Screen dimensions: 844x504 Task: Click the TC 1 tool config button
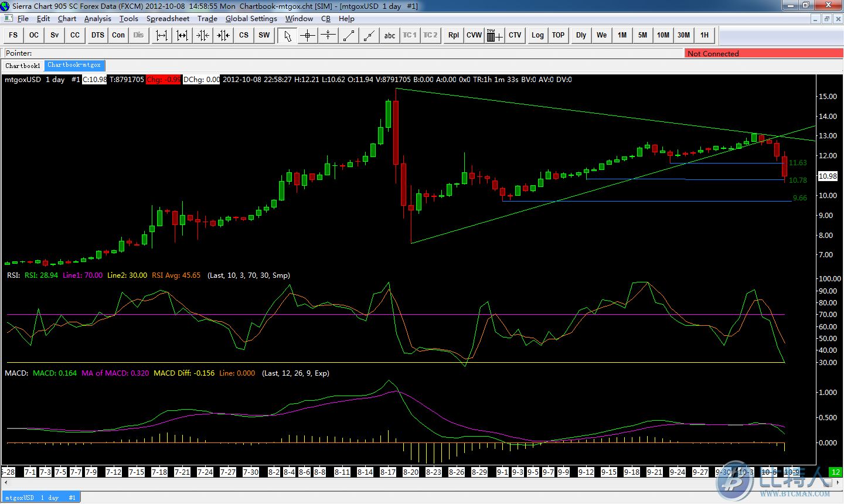click(x=410, y=35)
